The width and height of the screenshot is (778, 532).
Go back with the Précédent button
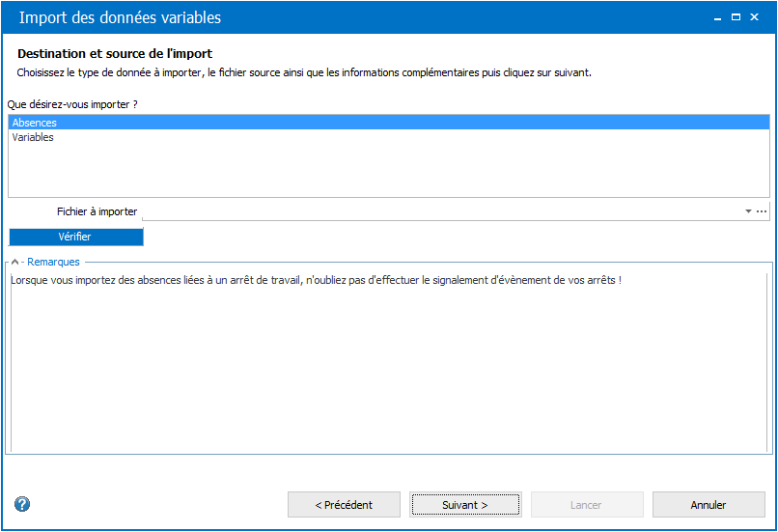pos(344,505)
